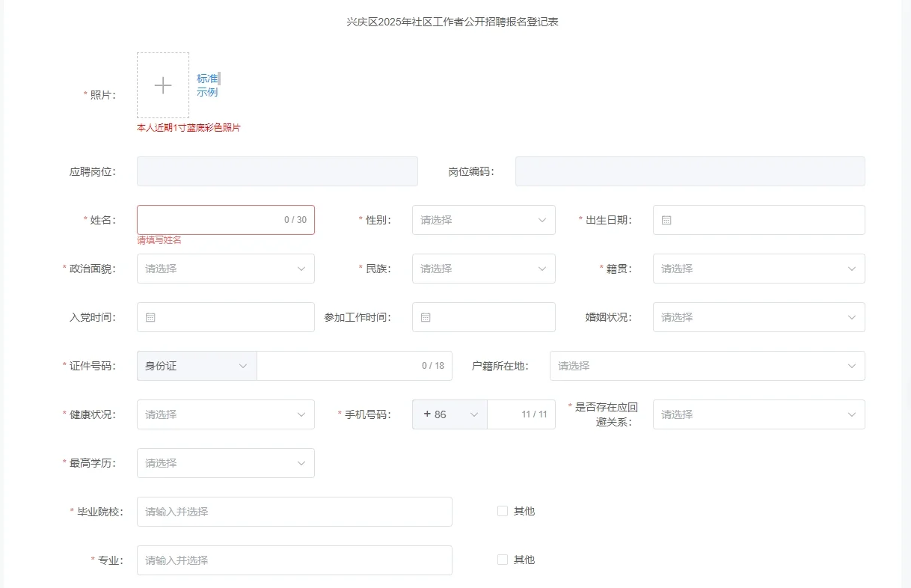The image size is (911, 588).
Task: Check the 其他 box beside major field
Action: (502, 559)
